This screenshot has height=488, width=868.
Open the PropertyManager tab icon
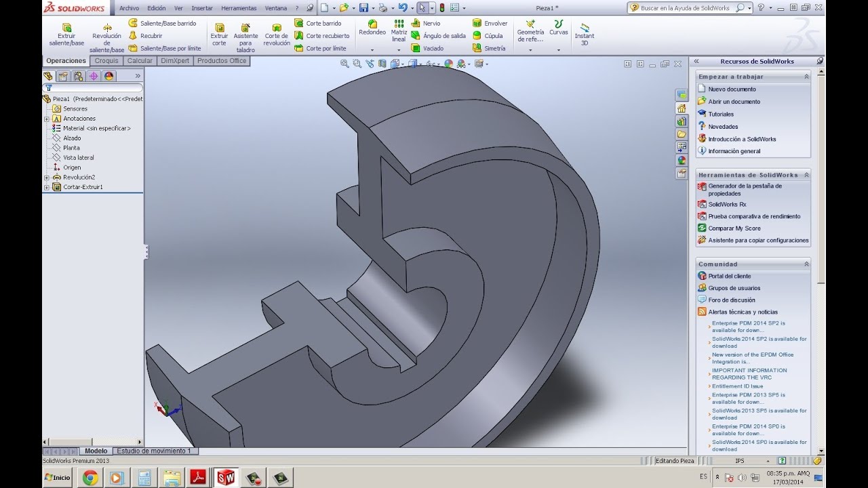point(63,76)
